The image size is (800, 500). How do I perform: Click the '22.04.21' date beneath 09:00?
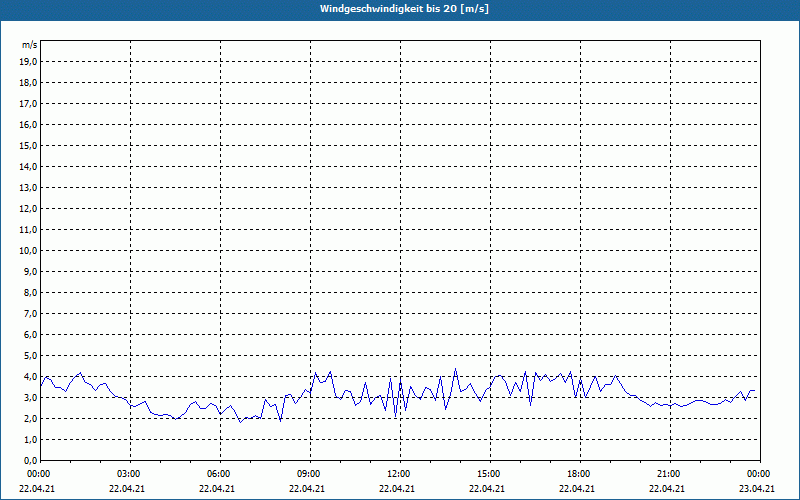tap(307, 489)
